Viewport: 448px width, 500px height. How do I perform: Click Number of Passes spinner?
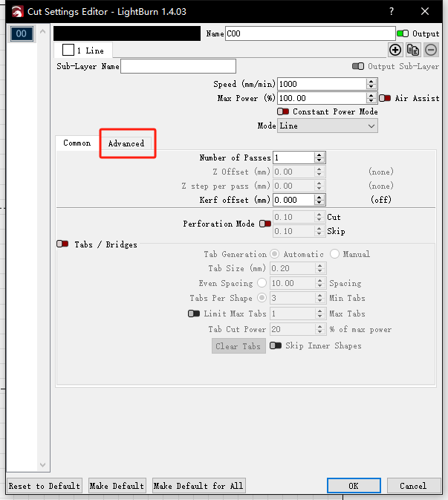(x=319, y=158)
